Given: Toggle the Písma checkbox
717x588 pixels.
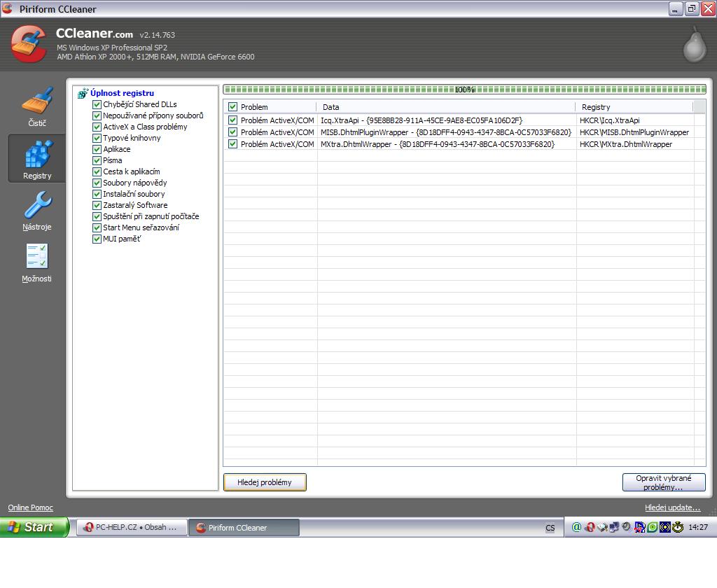Looking at the screenshot, I should (x=97, y=160).
